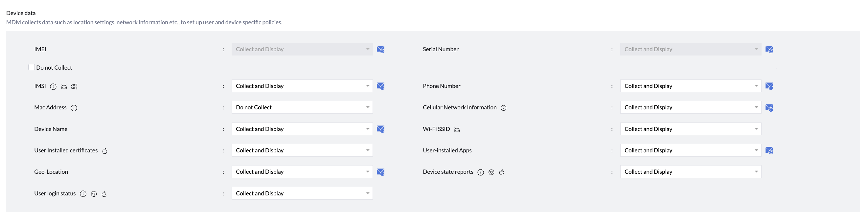Click the User-installed Apps label
868x222 pixels.
pos(447,150)
